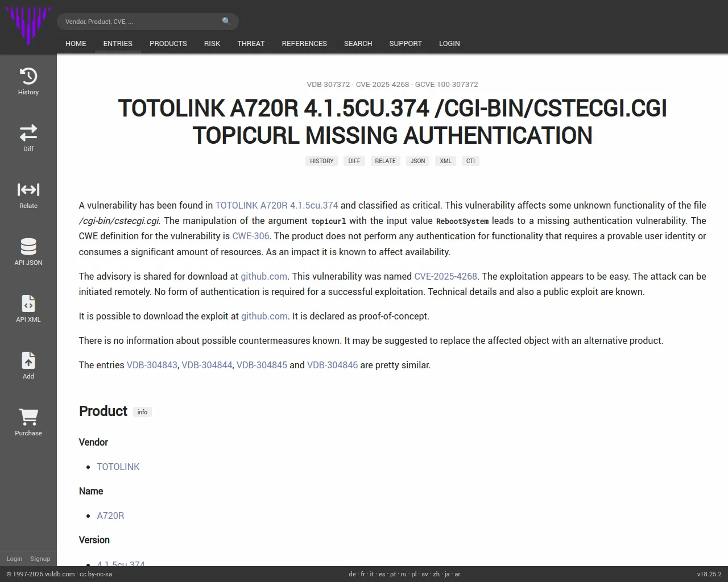Click the CTI tag button
This screenshot has height=582, width=728.
coord(470,161)
